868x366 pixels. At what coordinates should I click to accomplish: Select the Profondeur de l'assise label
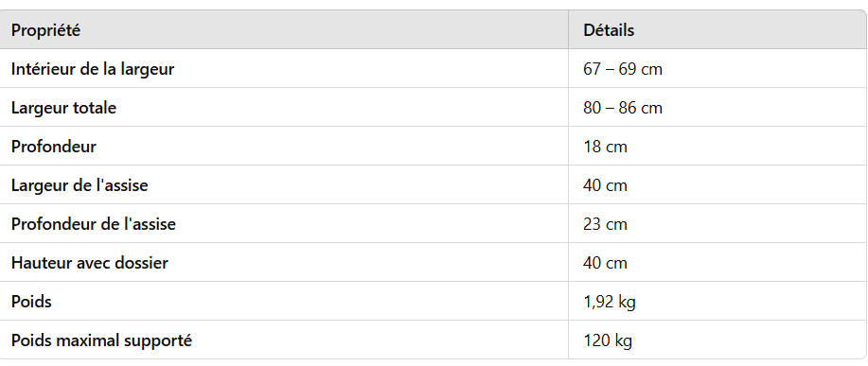[94, 224]
